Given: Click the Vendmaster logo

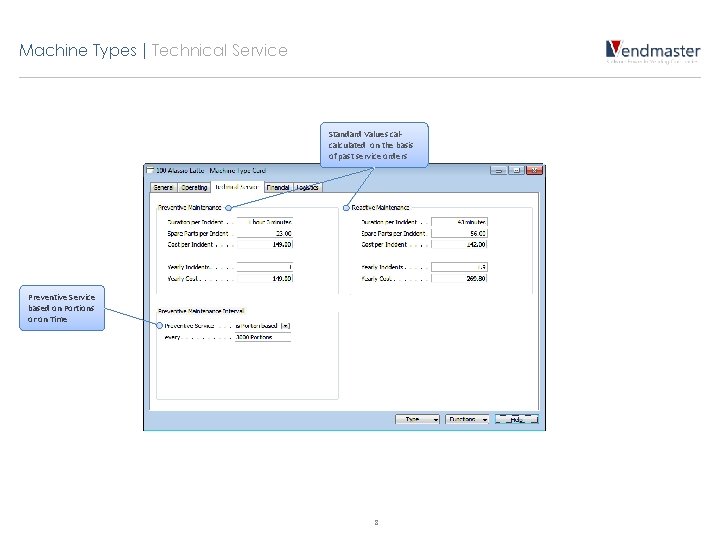Looking at the screenshot, I should [x=653, y=52].
